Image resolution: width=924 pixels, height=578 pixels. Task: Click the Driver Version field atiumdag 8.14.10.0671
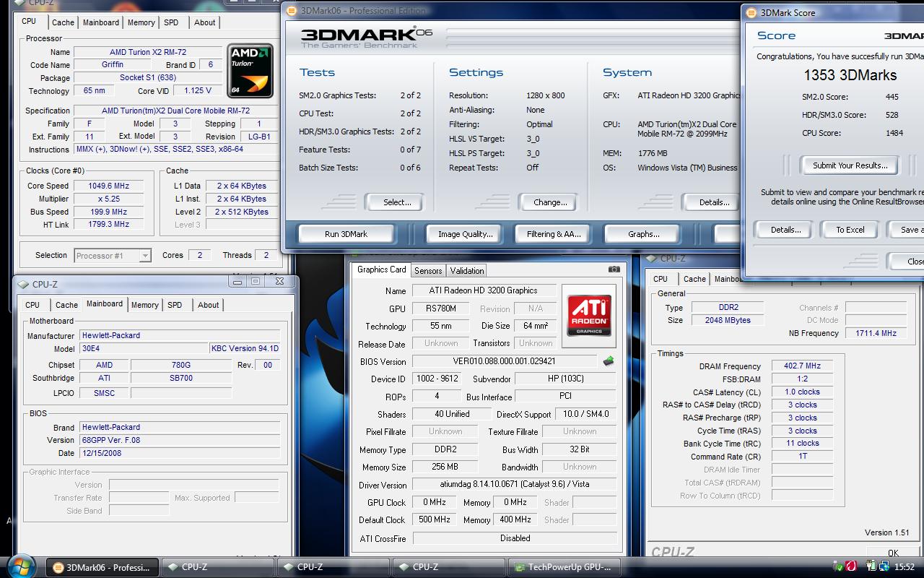pos(515,485)
